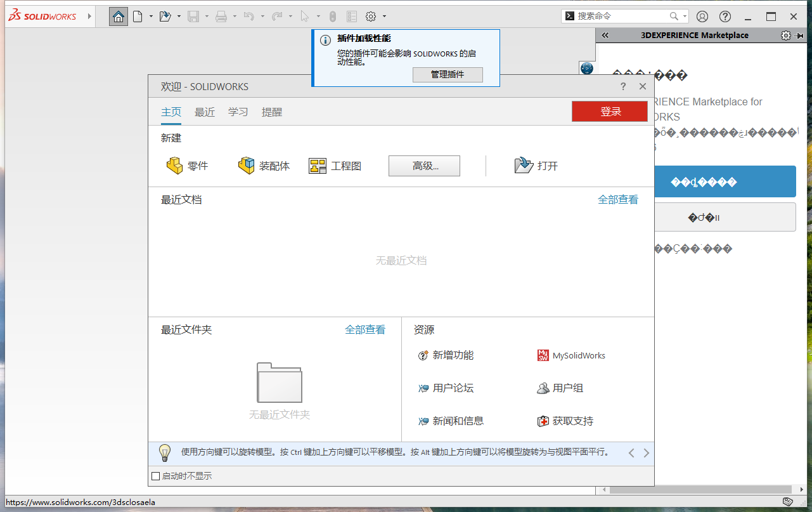The image size is (812, 512).
Task: Click the Save icon in the toolbar
Action: pos(193,16)
